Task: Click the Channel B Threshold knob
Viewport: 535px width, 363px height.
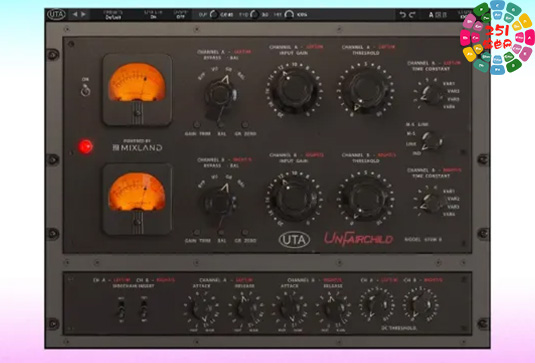Action: (x=366, y=198)
